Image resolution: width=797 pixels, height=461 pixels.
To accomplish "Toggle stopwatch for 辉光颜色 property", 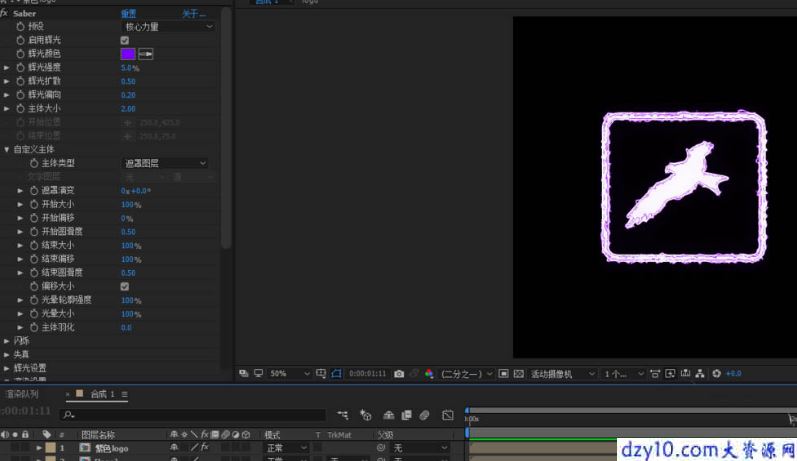I will (x=20, y=54).
